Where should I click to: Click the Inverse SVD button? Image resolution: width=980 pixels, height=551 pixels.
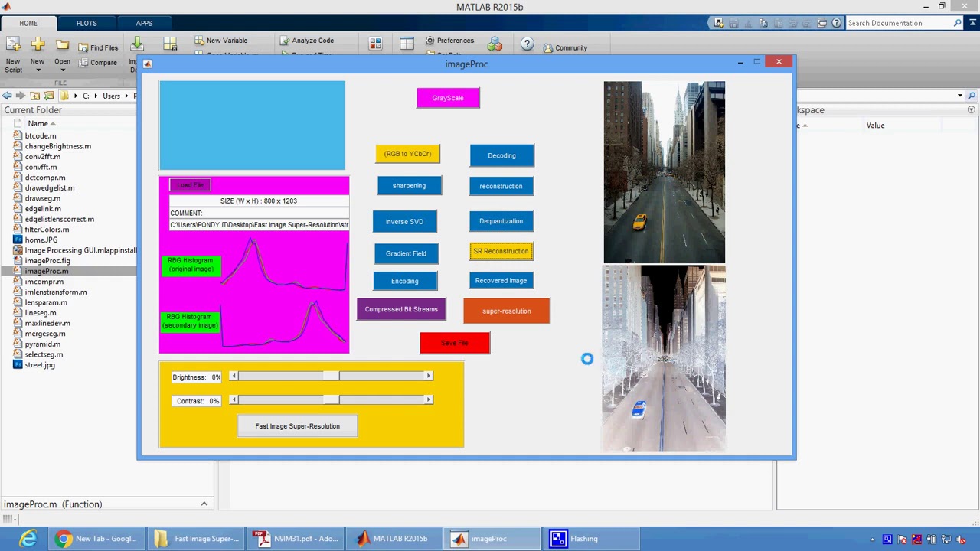[404, 222]
